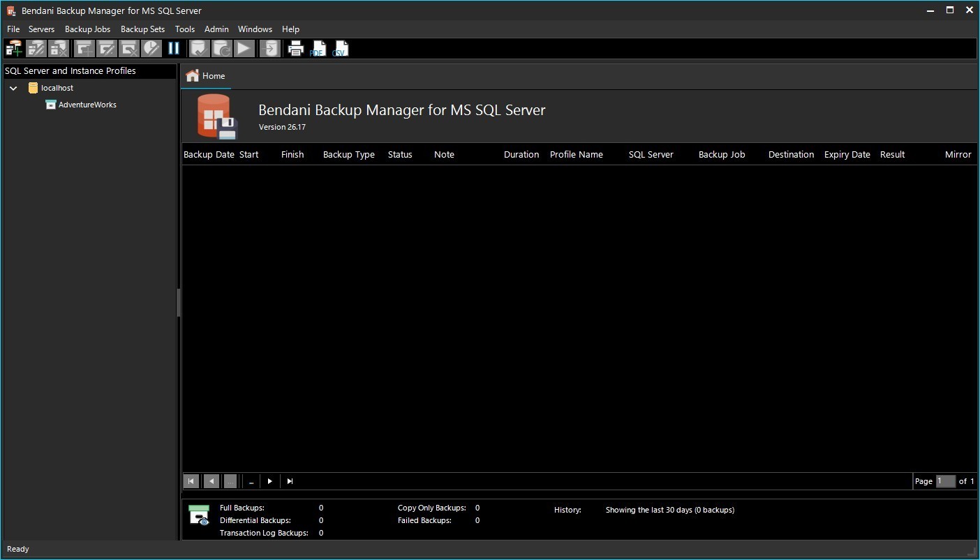Open the Admin menu
This screenshot has width=980, height=560.
[216, 29]
